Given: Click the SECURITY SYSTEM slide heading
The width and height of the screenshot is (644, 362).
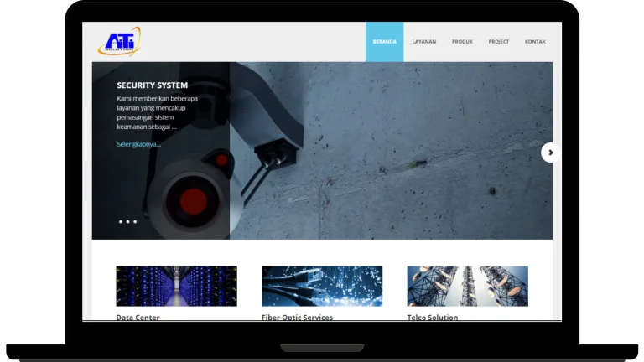Looking at the screenshot, I should tap(152, 85).
